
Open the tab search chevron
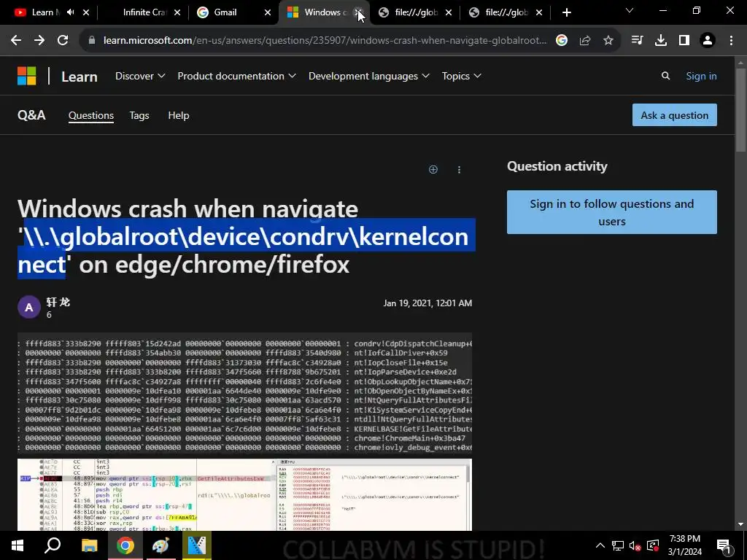(x=630, y=10)
